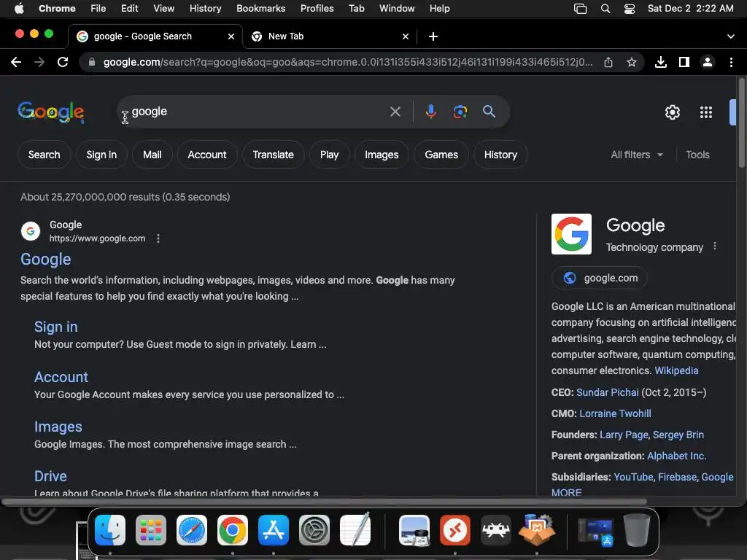
Task: Open the Wikipedia link
Action: pos(676,371)
